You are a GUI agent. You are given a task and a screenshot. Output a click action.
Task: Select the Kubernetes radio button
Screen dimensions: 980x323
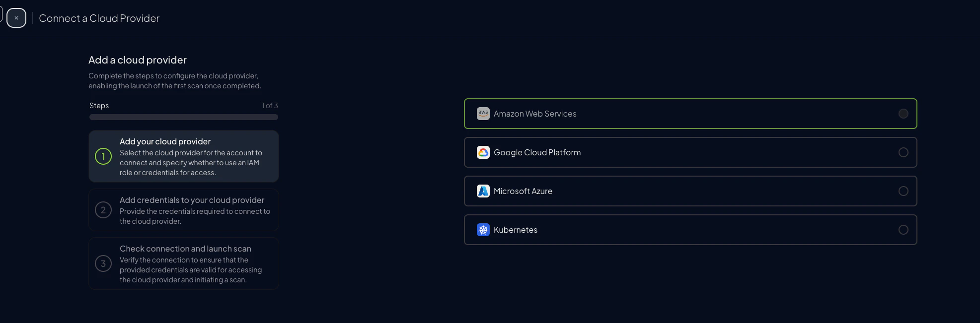[x=903, y=230]
